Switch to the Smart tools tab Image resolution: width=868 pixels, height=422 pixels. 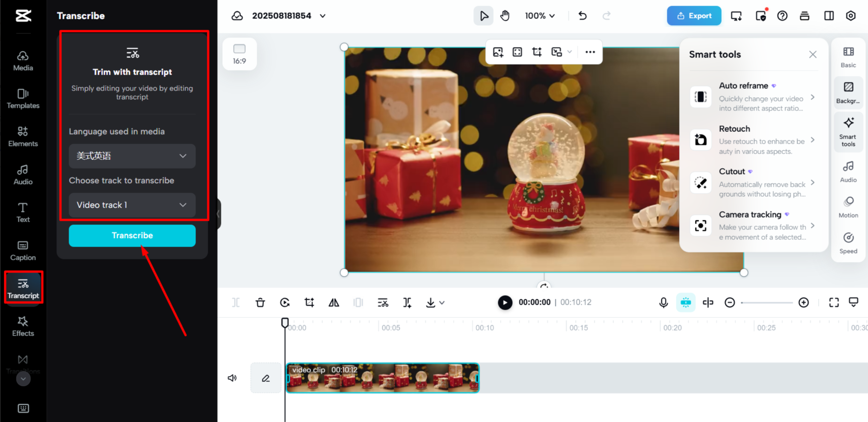point(848,131)
